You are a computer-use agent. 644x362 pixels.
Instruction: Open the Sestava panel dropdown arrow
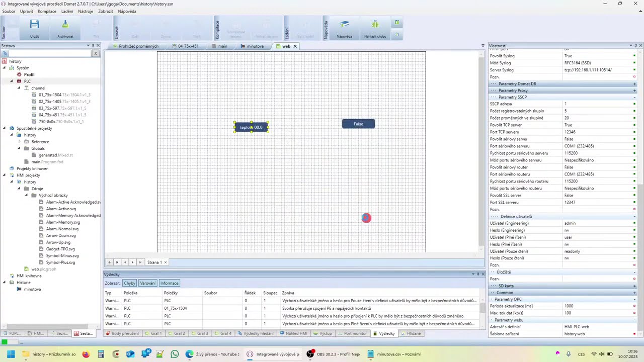[x=88, y=46]
